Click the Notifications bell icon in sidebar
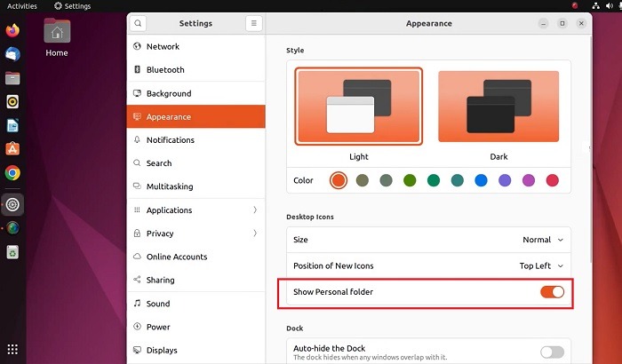This screenshot has height=364, width=622. click(137, 139)
